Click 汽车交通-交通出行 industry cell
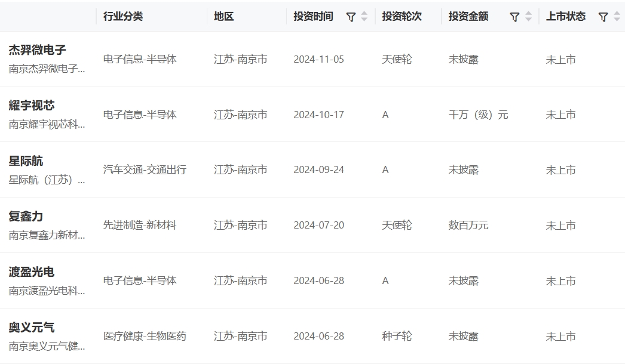 (x=145, y=170)
